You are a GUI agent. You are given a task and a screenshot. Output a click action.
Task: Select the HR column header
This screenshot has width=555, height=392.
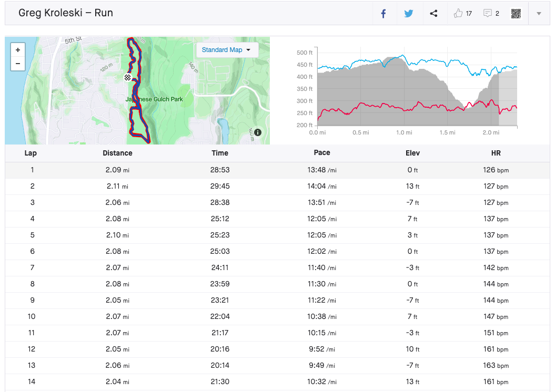(x=496, y=153)
